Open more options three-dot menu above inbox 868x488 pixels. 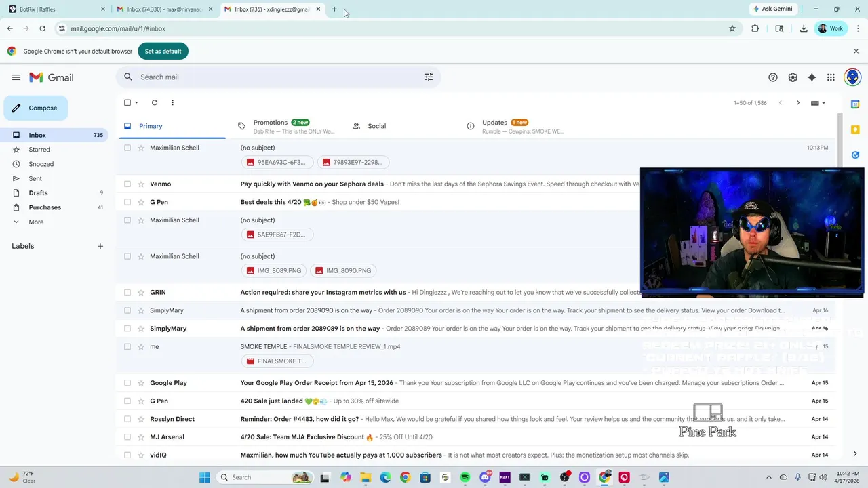(172, 103)
